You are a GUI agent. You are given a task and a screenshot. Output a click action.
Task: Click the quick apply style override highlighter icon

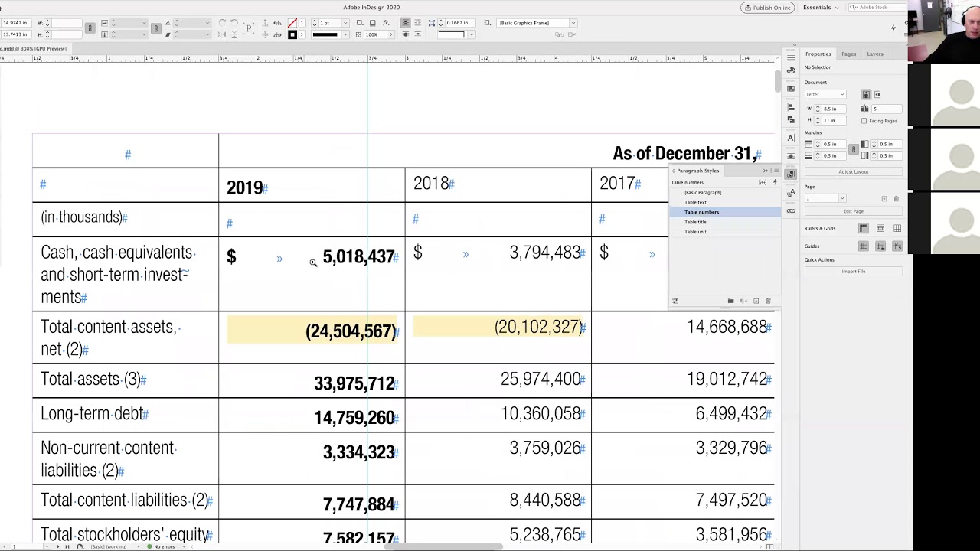coord(763,182)
